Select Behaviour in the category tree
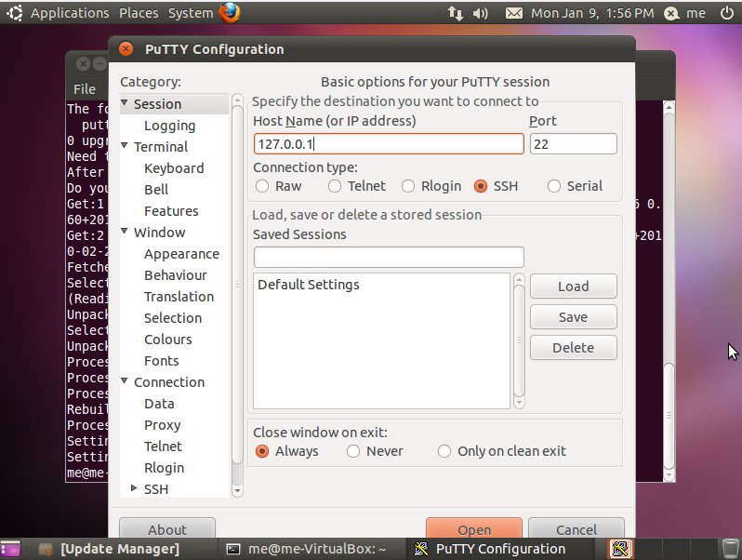The image size is (742, 560). (176, 275)
